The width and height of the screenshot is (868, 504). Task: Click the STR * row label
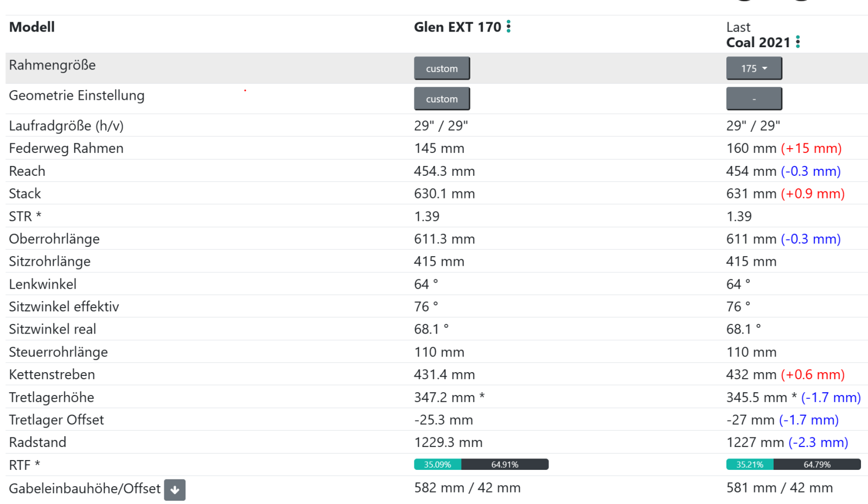click(25, 216)
